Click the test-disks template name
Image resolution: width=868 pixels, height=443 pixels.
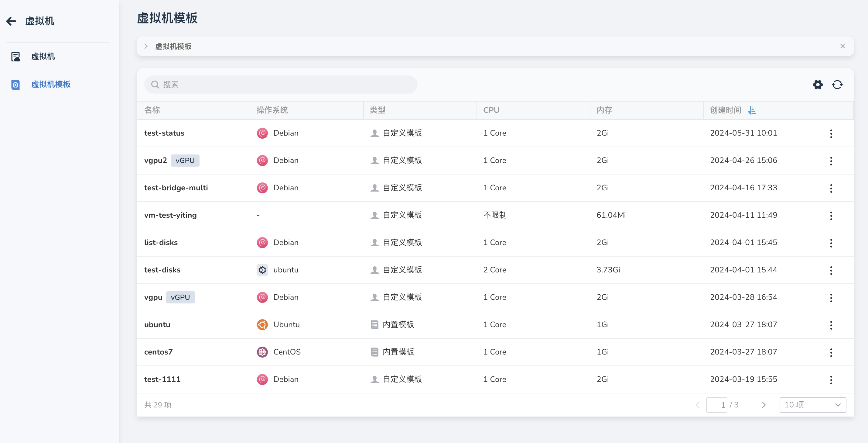pos(162,270)
